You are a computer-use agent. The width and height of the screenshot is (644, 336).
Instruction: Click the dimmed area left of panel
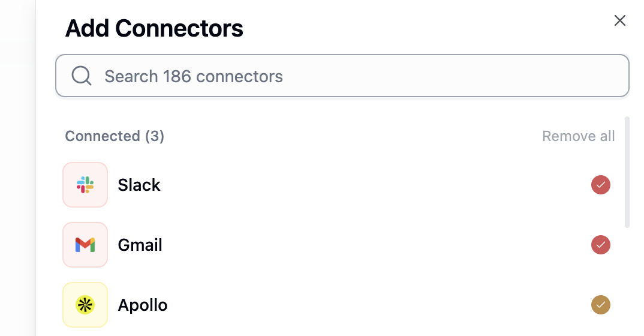(17, 168)
